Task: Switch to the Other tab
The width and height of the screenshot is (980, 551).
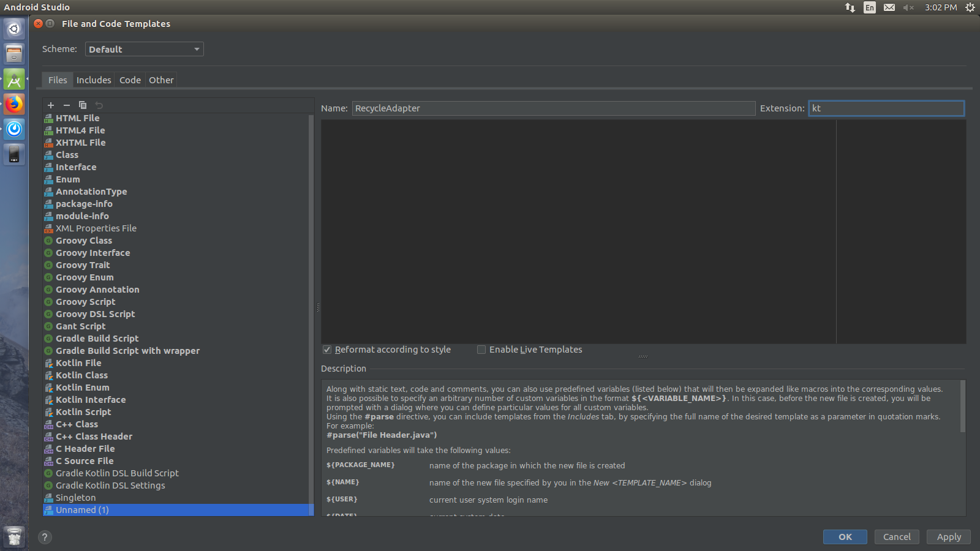Action: [161, 80]
